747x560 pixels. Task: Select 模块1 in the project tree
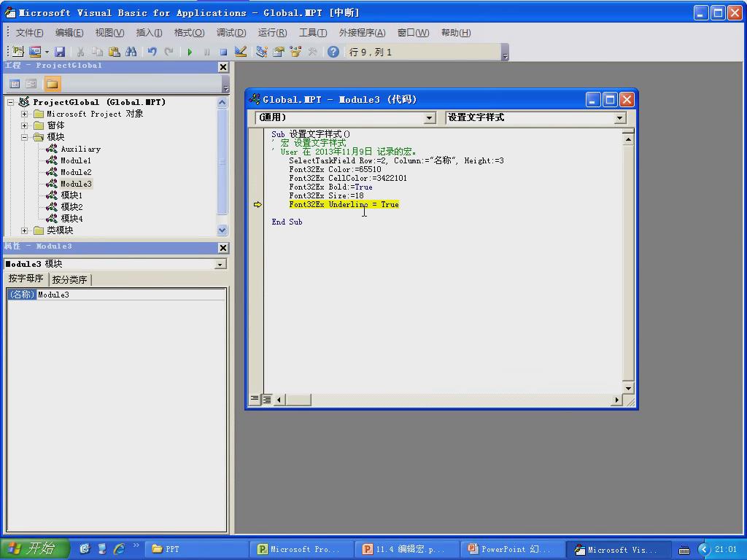(x=71, y=195)
